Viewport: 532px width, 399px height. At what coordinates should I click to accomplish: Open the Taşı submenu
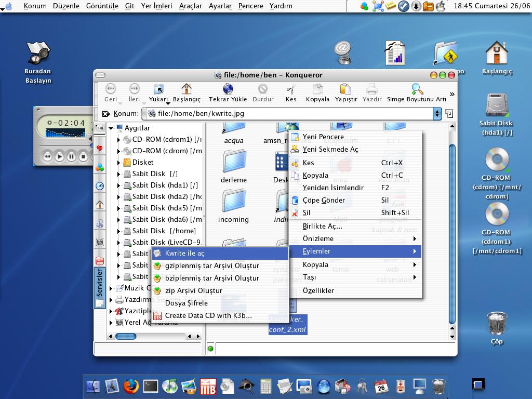point(355,277)
